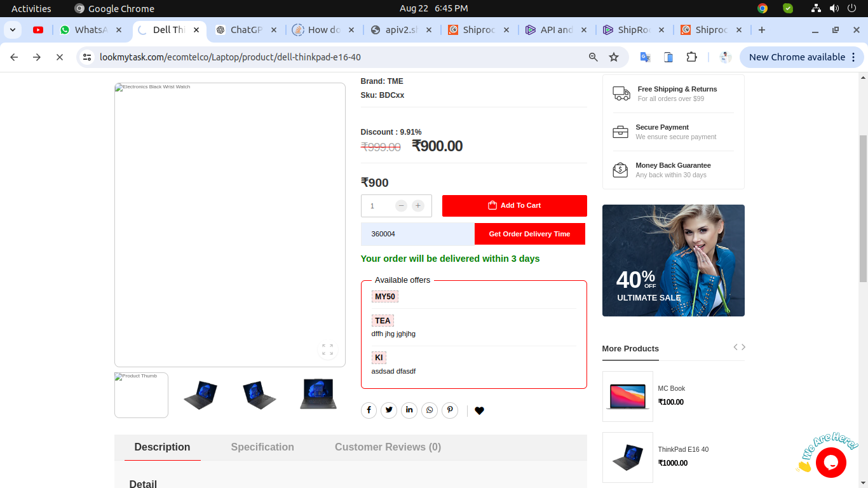Decrease quantity with minus button

coord(401,206)
